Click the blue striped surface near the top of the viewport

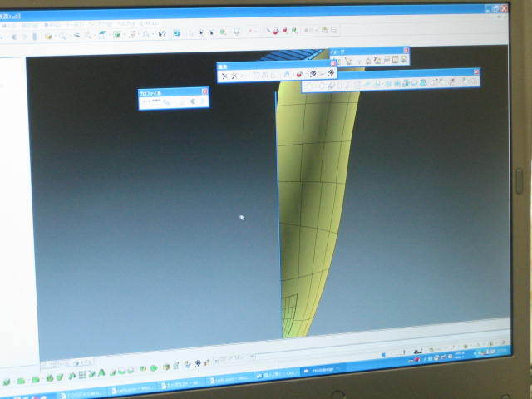[292, 55]
